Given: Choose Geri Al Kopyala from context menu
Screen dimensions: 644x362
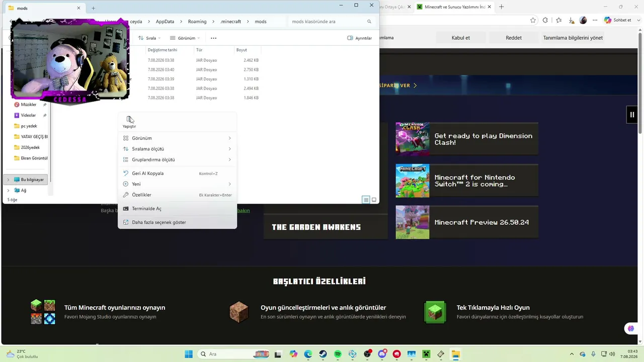Looking at the screenshot, I should (x=177, y=173).
